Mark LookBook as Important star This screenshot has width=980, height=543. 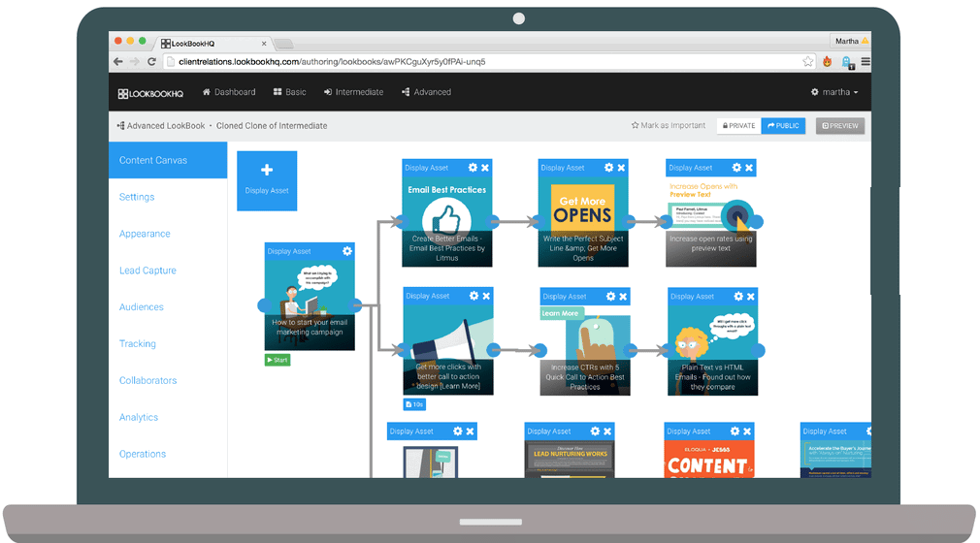(669, 126)
